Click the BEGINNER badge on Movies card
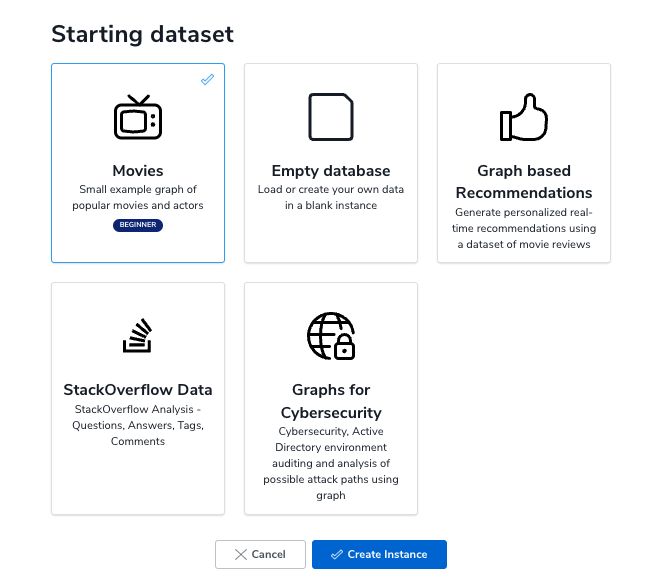This screenshot has width=649, height=588. (138, 225)
